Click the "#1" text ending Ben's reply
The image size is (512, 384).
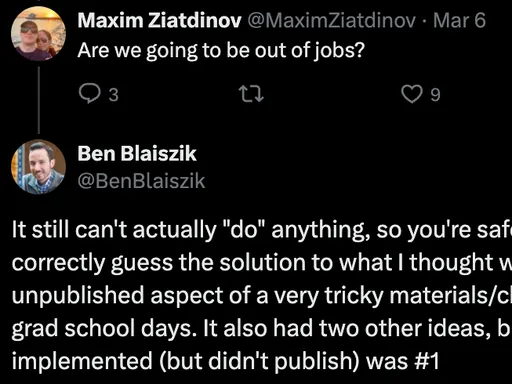pos(426,361)
